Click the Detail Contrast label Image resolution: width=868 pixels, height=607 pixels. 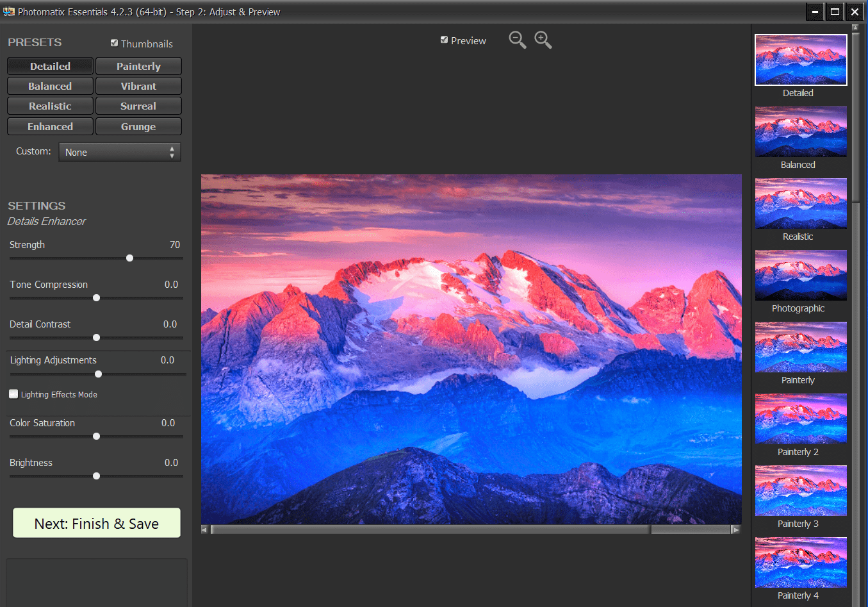40,324
